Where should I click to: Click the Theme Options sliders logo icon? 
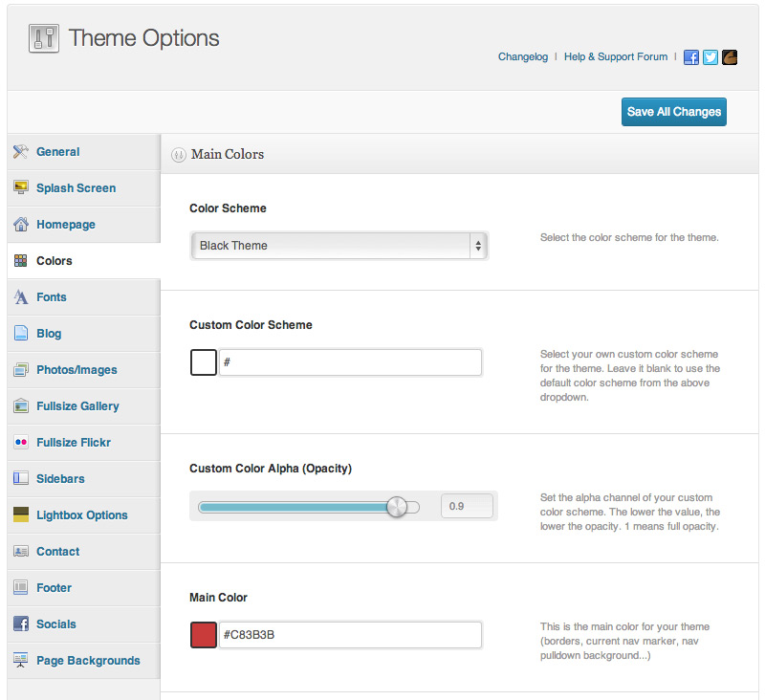click(x=44, y=38)
